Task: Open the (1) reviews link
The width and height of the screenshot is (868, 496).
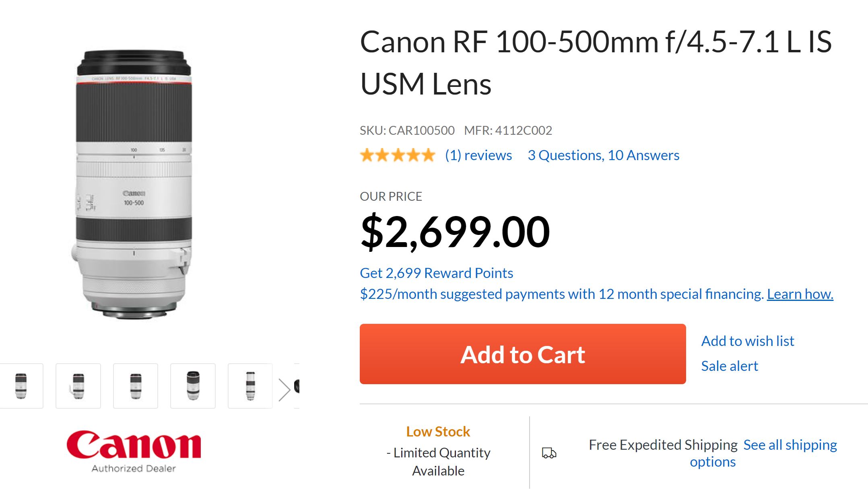Action: point(478,155)
